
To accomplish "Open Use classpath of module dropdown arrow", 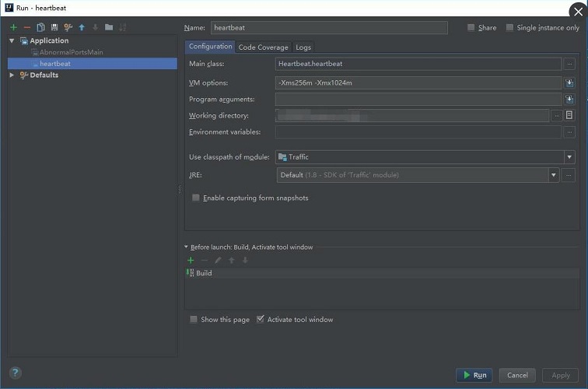I will click(x=569, y=157).
